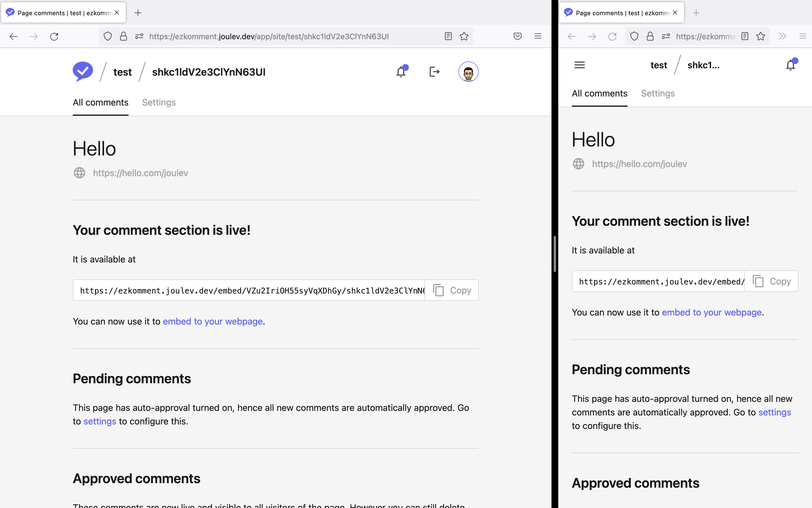The image size is (812, 508).
Task: Follow the settings link in right window
Action: coord(775,412)
